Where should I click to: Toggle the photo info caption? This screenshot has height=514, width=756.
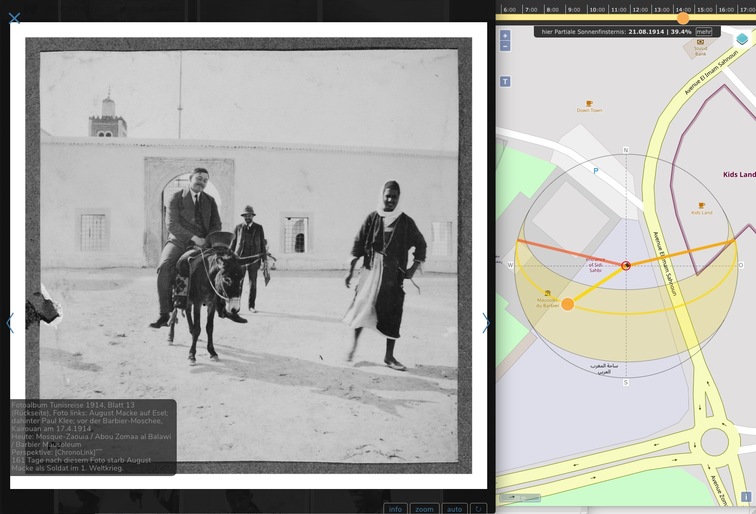396,509
